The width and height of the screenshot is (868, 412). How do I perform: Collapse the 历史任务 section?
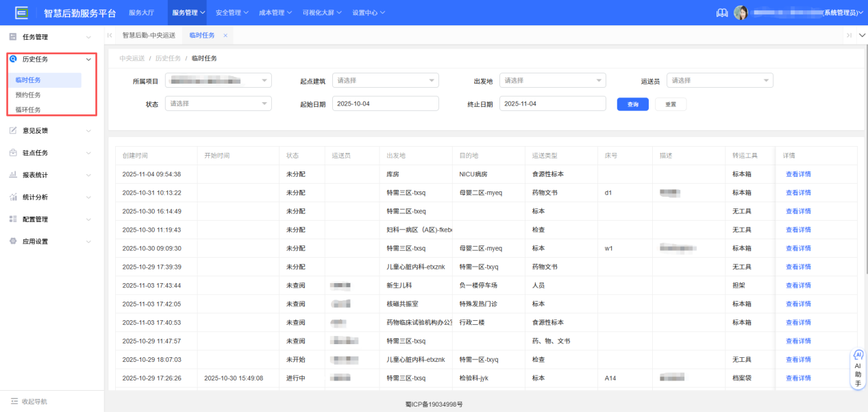tap(88, 58)
